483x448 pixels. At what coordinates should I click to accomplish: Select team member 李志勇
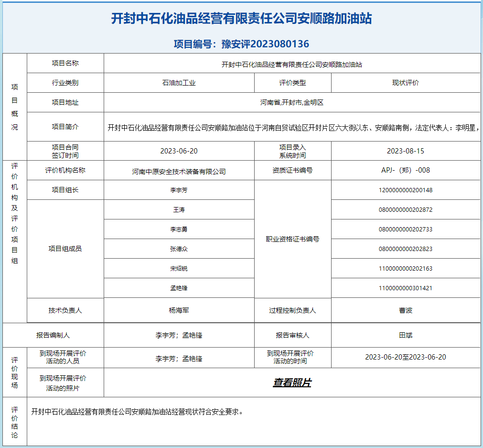coord(179,229)
